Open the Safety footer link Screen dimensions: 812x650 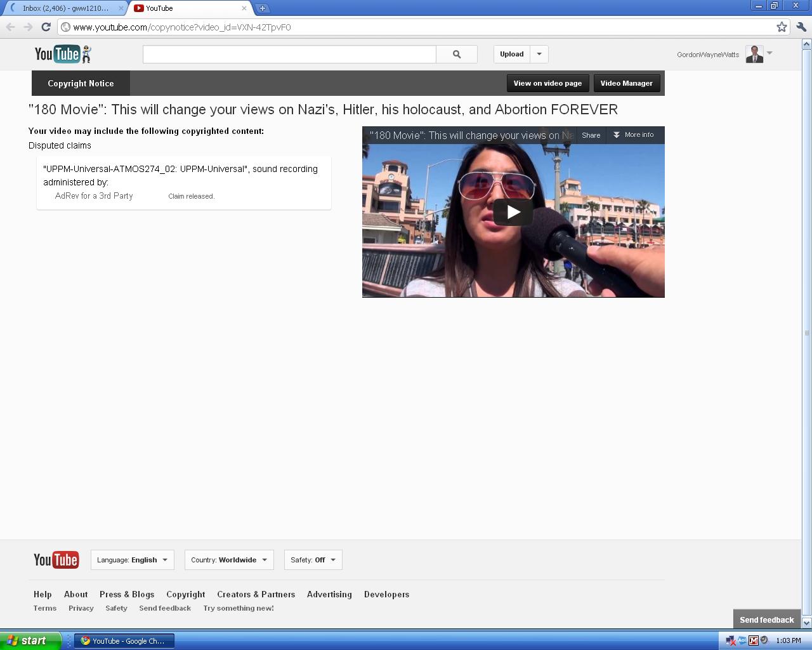(x=117, y=608)
